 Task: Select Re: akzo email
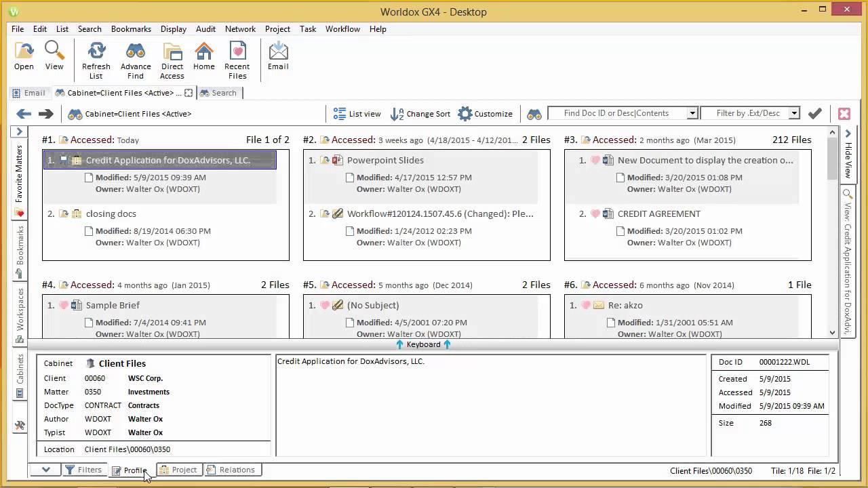(625, 305)
